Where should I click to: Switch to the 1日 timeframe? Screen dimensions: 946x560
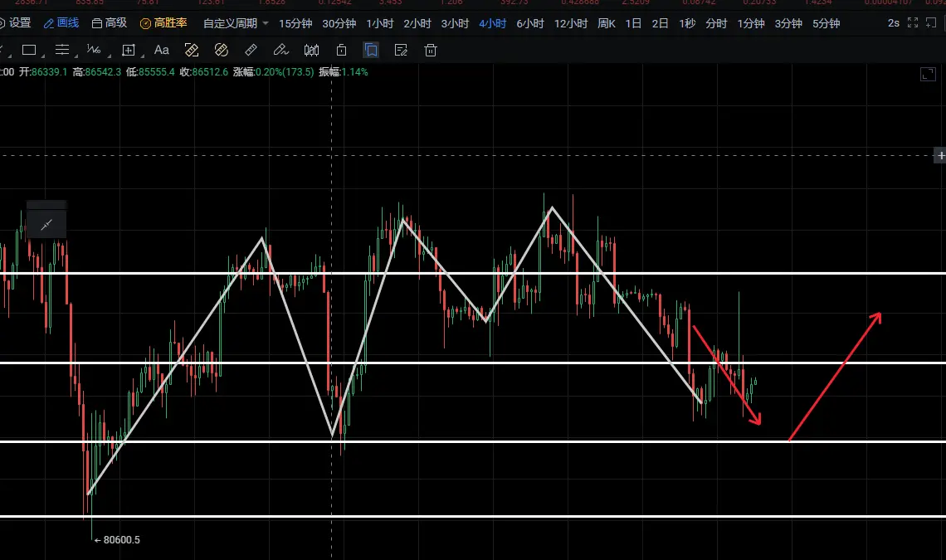click(633, 23)
